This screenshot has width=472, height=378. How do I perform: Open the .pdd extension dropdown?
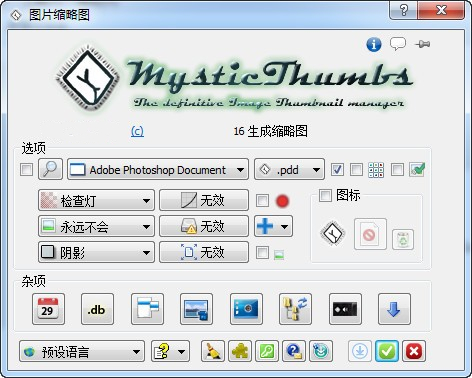(289, 169)
